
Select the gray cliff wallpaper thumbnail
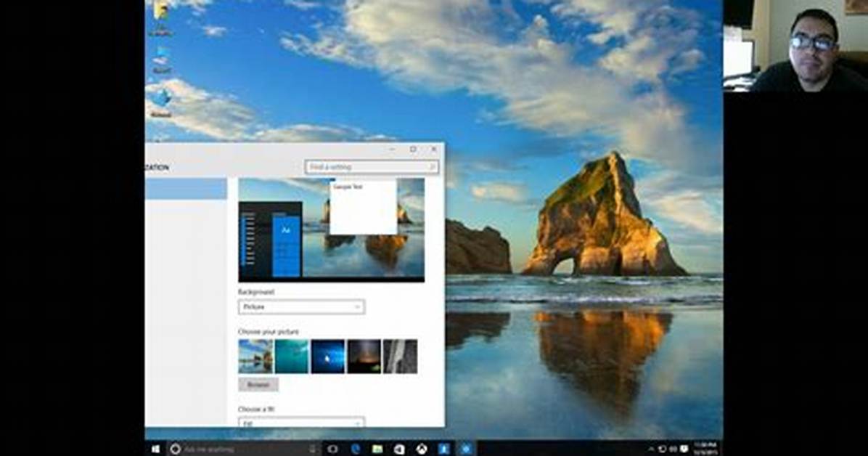pyautogui.click(x=400, y=357)
